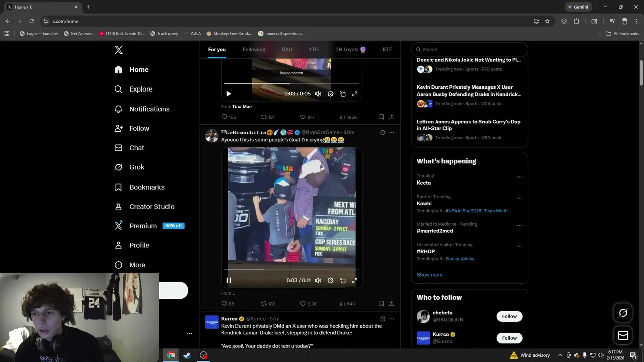The image size is (644, 362).
Task: Repost the post with 183 reposts
Action: 268,304
